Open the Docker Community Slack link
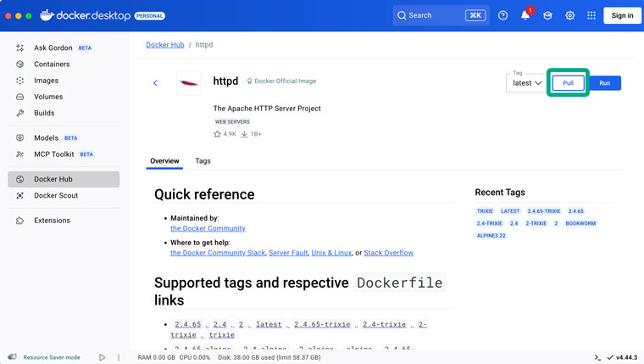Image resolution: width=644 pixels, height=364 pixels. click(218, 253)
